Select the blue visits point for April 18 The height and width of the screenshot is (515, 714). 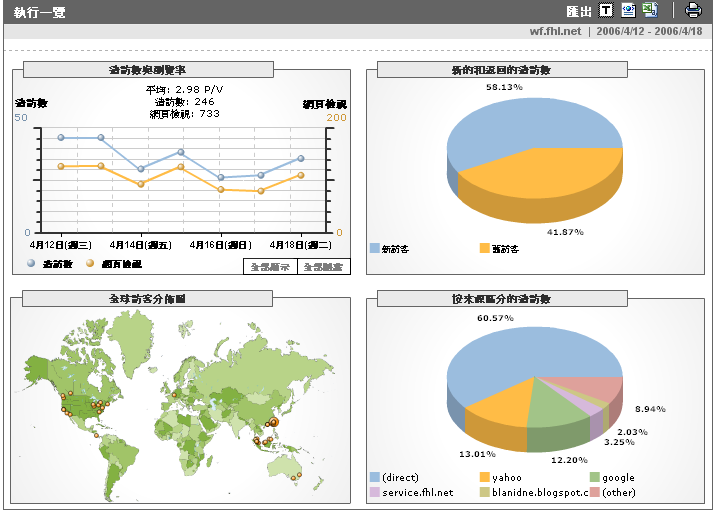[301, 158]
